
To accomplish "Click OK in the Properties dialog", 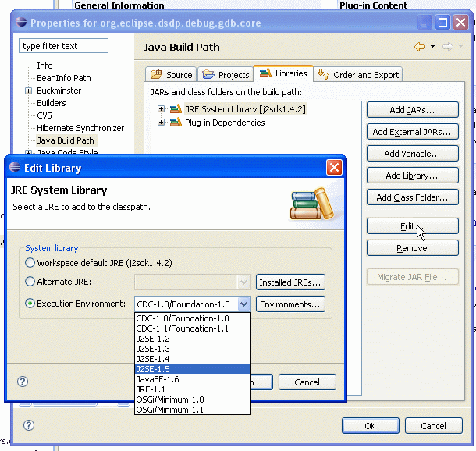I will point(371,426).
